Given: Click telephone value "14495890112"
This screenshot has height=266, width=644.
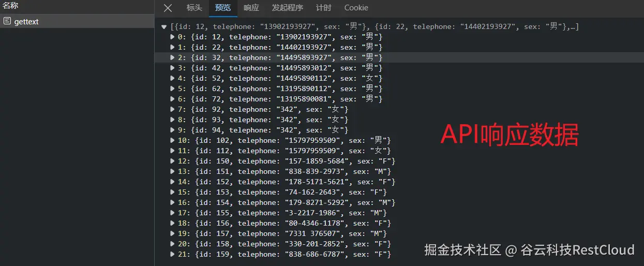Looking at the screenshot, I should tap(304, 78).
